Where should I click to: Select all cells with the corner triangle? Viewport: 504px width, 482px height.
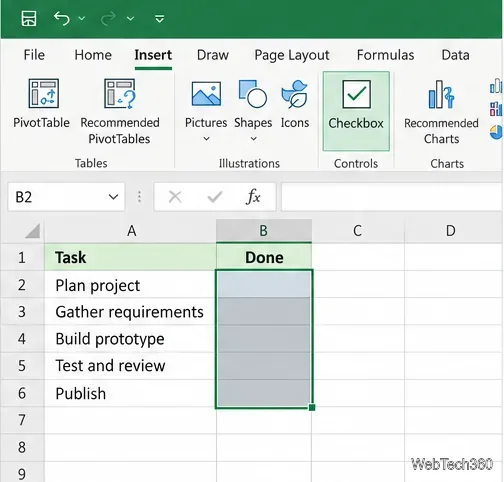point(32,231)
